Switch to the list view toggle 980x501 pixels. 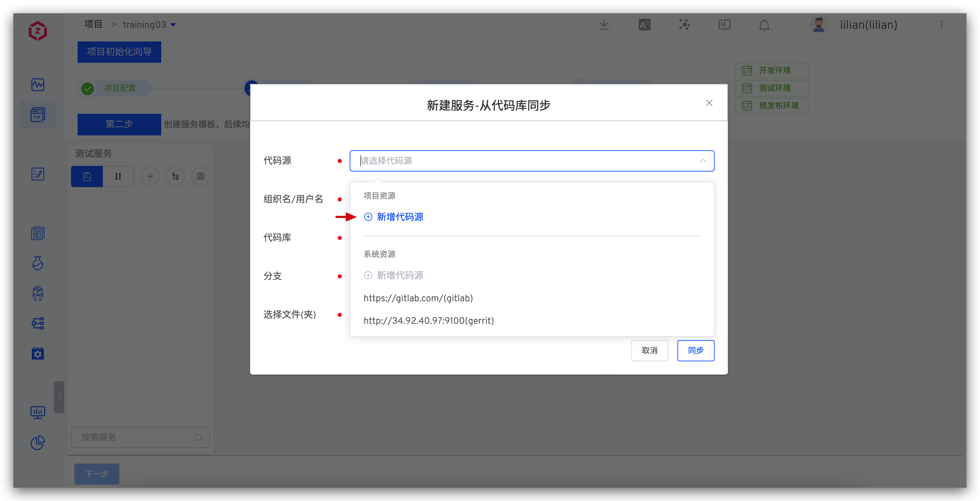(x=87, y=177)
